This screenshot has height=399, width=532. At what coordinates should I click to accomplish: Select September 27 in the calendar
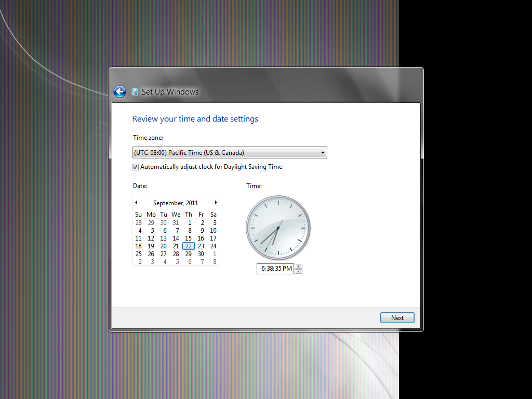[x=164, y=254]
